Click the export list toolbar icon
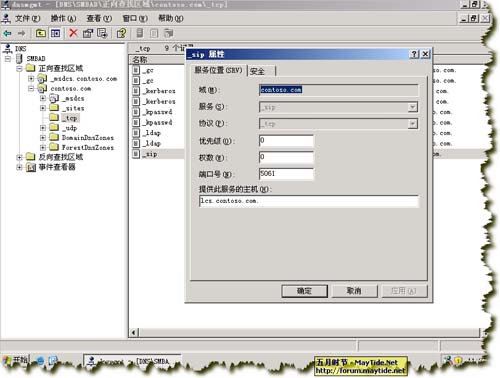500x378 pixels. [102, 33]
